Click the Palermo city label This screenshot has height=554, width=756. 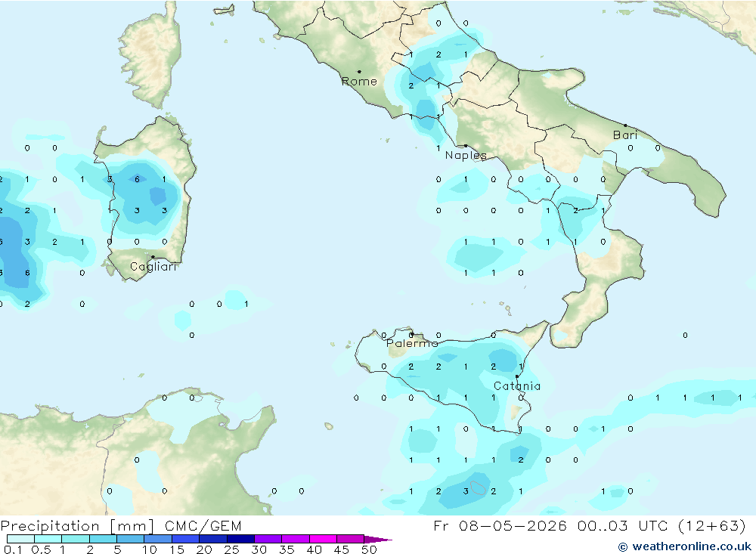[x=412, y=343]
